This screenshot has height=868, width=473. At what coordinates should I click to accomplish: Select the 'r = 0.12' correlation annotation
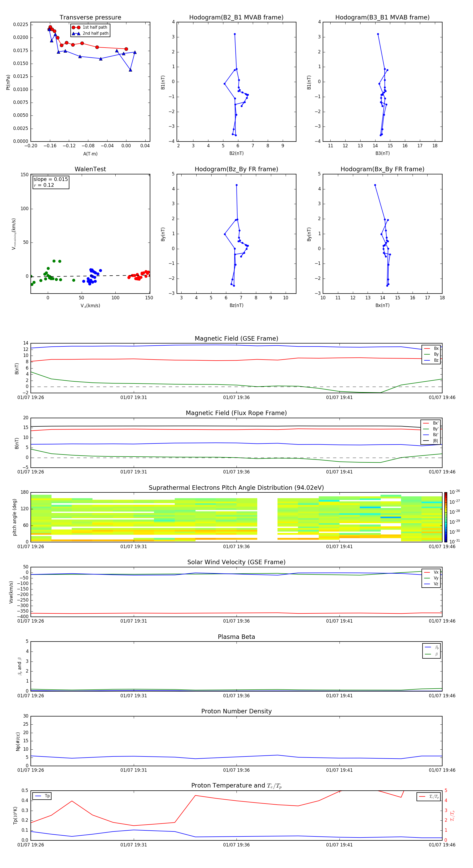(x=44, y=185)
